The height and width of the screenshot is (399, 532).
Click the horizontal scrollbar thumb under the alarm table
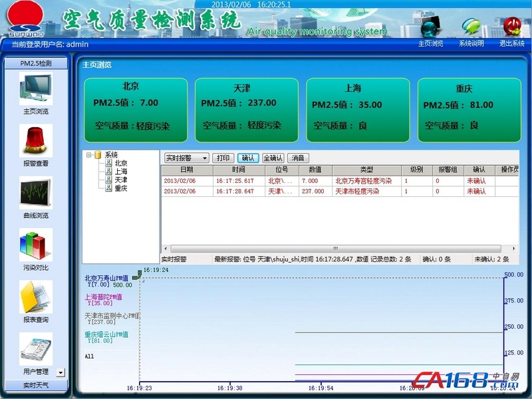coord(336,249)
